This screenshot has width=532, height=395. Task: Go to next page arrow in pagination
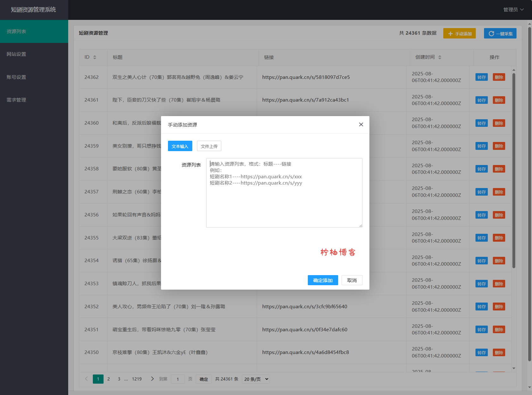click(152, 379)
